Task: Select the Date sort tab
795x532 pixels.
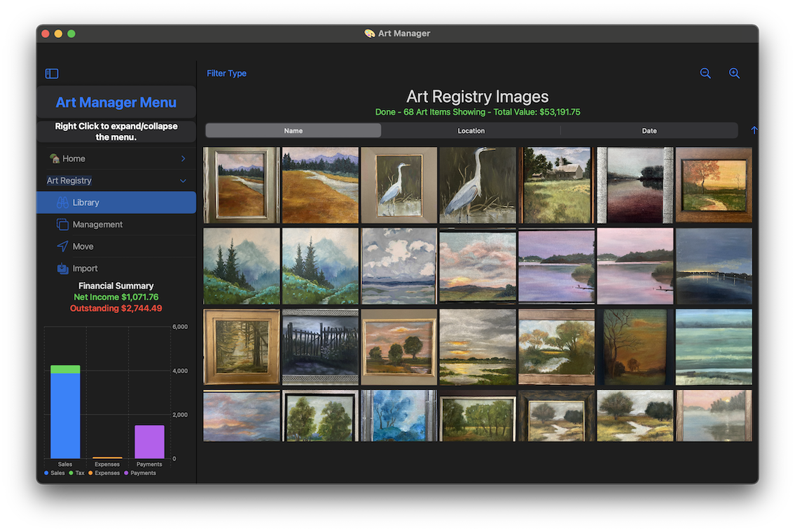Action: [649, 131]
